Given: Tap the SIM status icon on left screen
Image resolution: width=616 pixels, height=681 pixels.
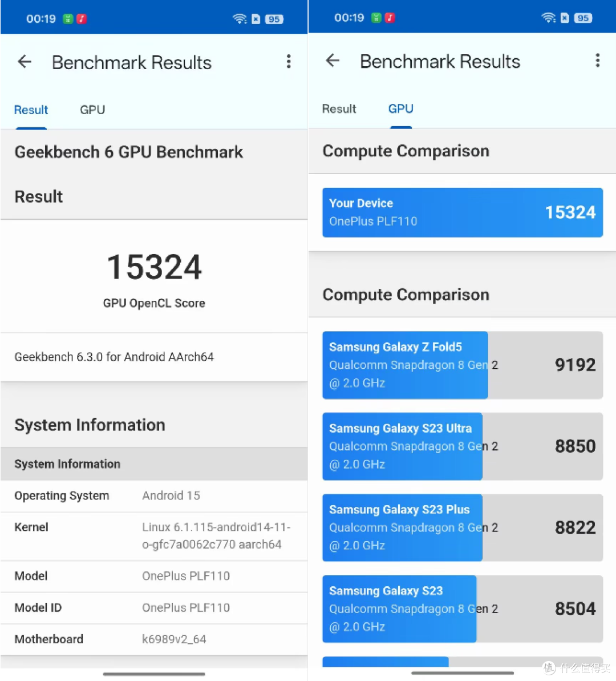Looking at the screenshot, I should point(256,19).
